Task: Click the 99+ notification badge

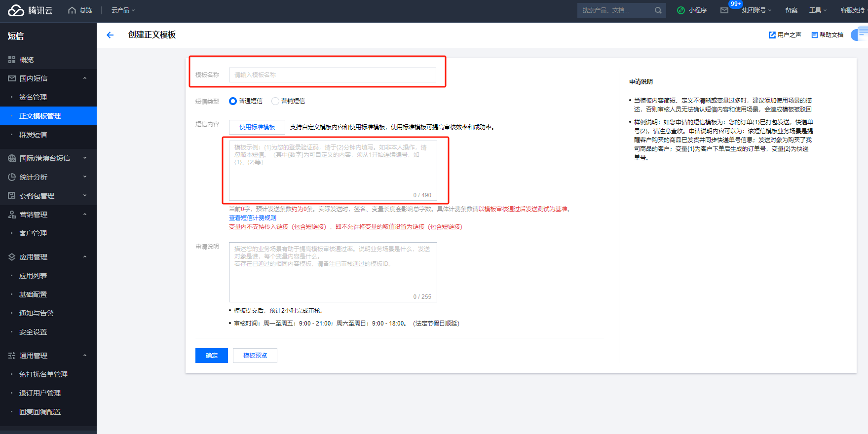Action: coord(735,4)
